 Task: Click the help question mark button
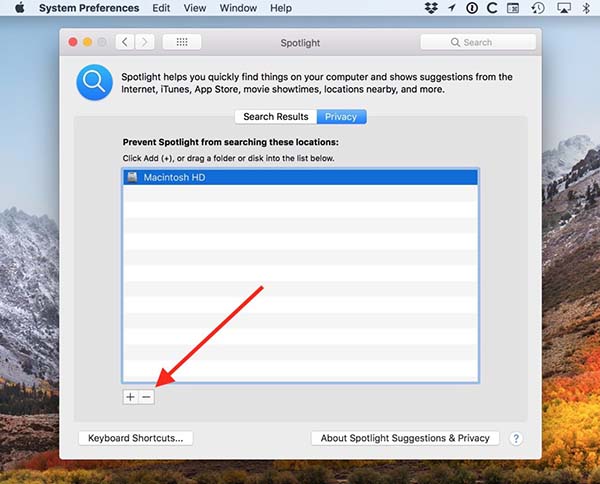point(516,438)
